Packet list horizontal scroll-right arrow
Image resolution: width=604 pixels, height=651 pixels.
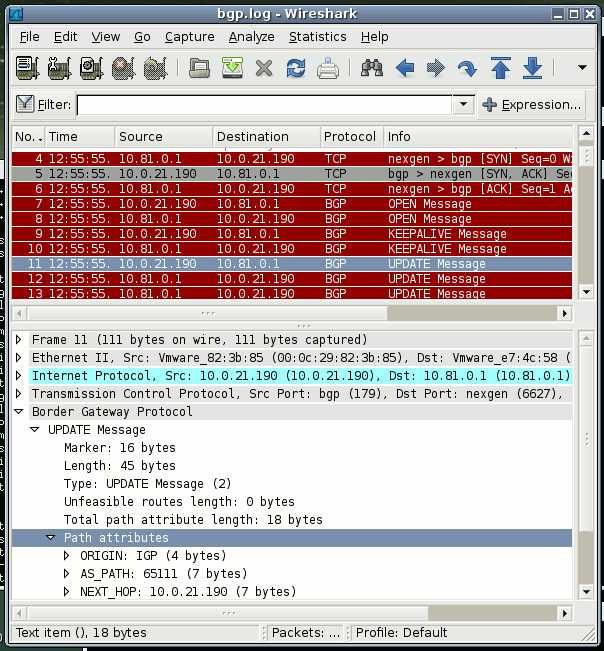coord(565,313)
